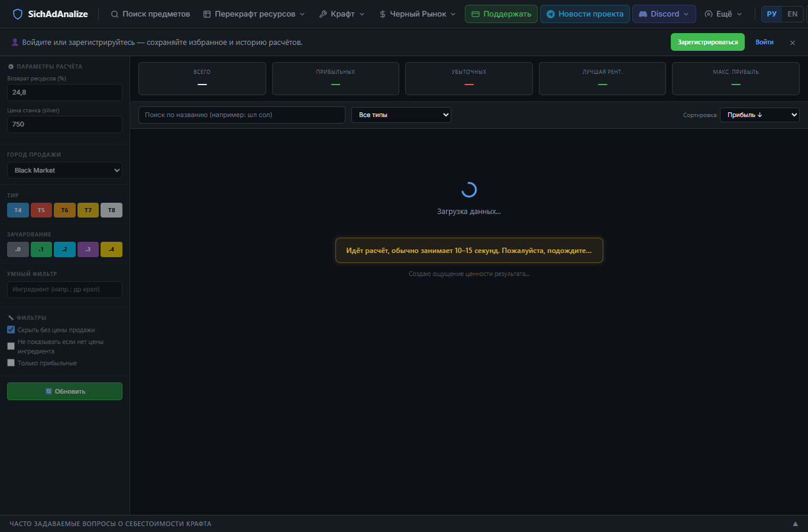Screen dimensions: 808x532
Task: Click the search magnifier icon in navbar
Action: pyautogui.click(x=115, y=14)
